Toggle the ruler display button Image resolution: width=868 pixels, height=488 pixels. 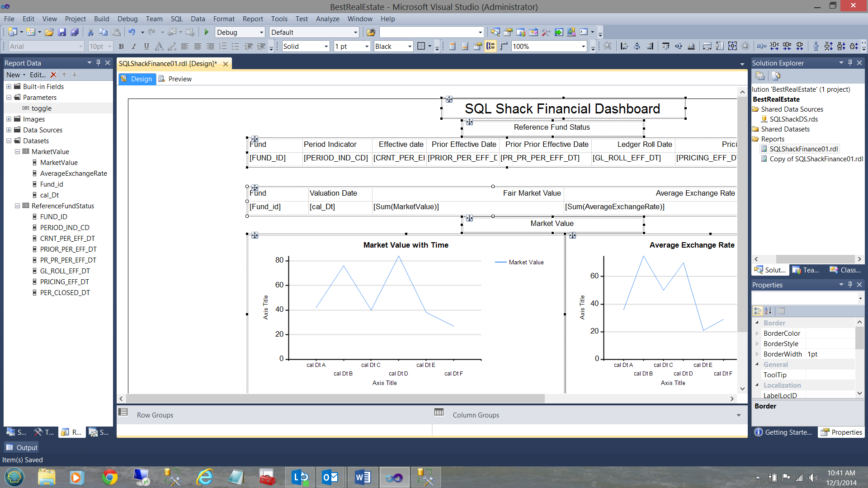tap(503, 46)
